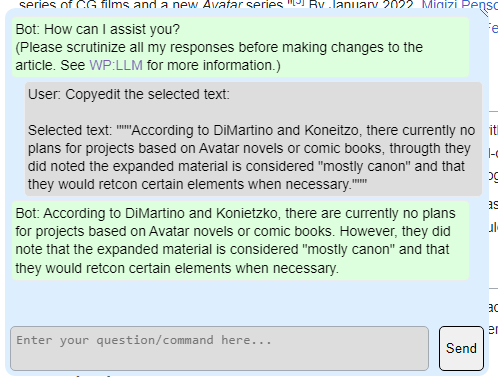The width and height of the screenshot is (498, 382).
Task: Open the Migizi Penso link above the chat
Action: point(460,4)
